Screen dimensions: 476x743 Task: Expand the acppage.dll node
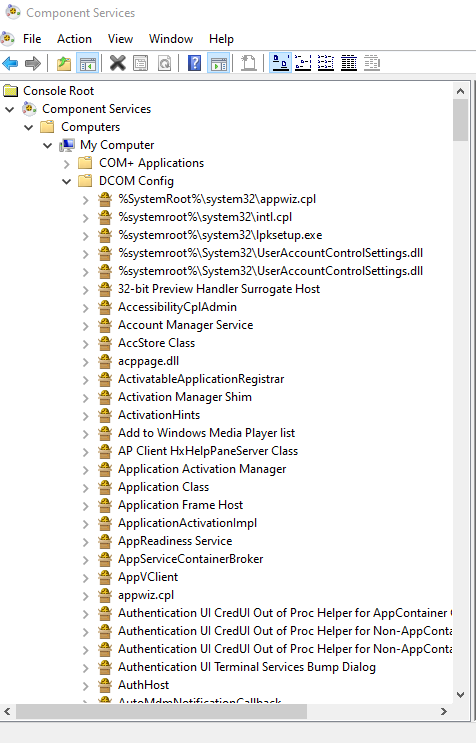coord(85,362)
